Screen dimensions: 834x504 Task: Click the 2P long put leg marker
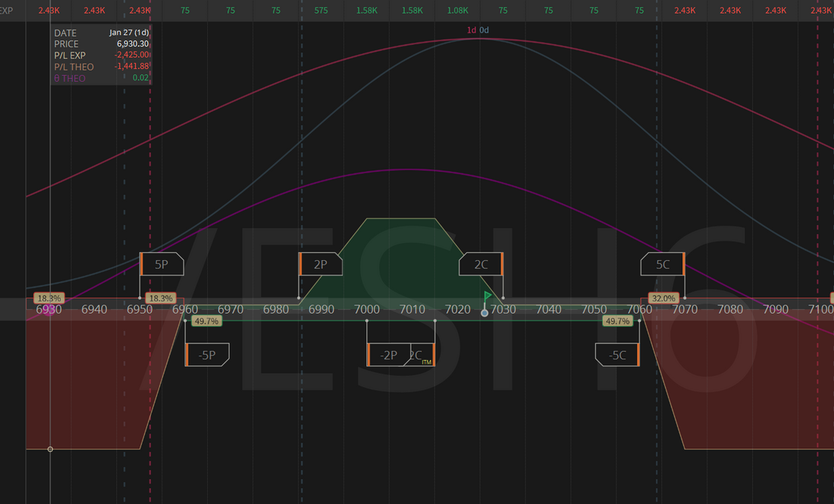pyautogui.click(x=321, y=265)
